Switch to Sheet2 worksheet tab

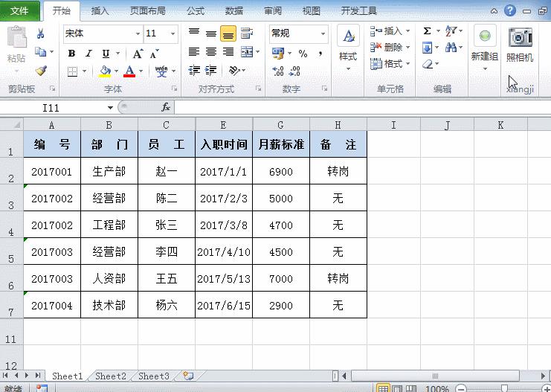tap(110, 376)
